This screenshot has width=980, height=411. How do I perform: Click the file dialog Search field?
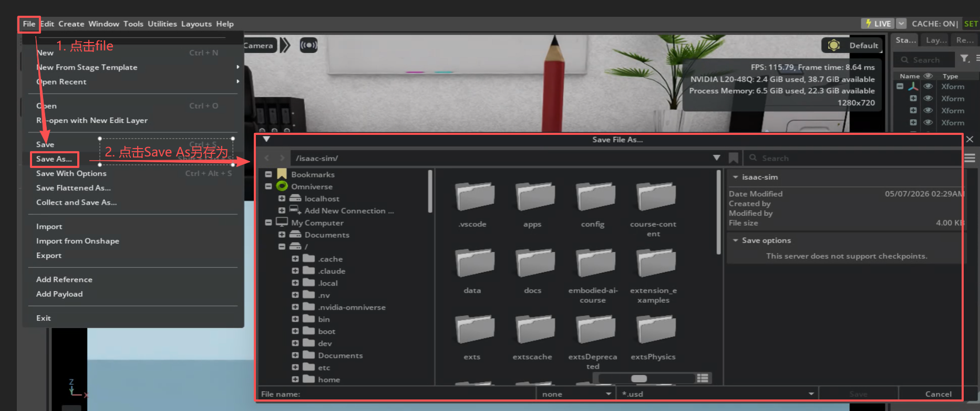[853, 157]
